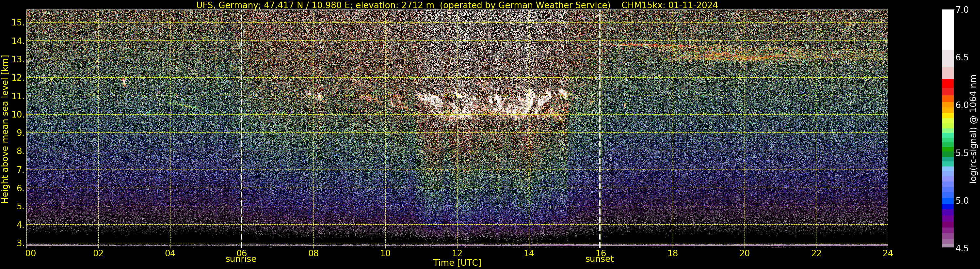Click the colorbar value "6.0"
Screen dimensions: 980x269
962,105
